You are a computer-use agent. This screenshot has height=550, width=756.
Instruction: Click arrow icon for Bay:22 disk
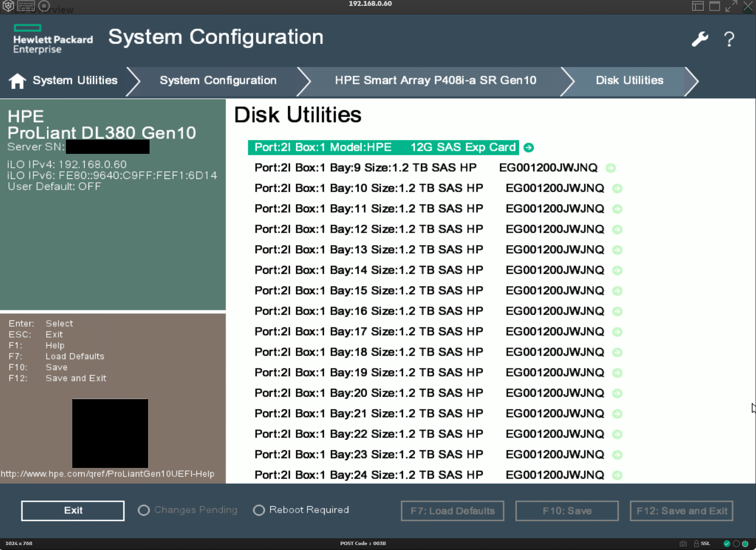click(x=617, y=434)
